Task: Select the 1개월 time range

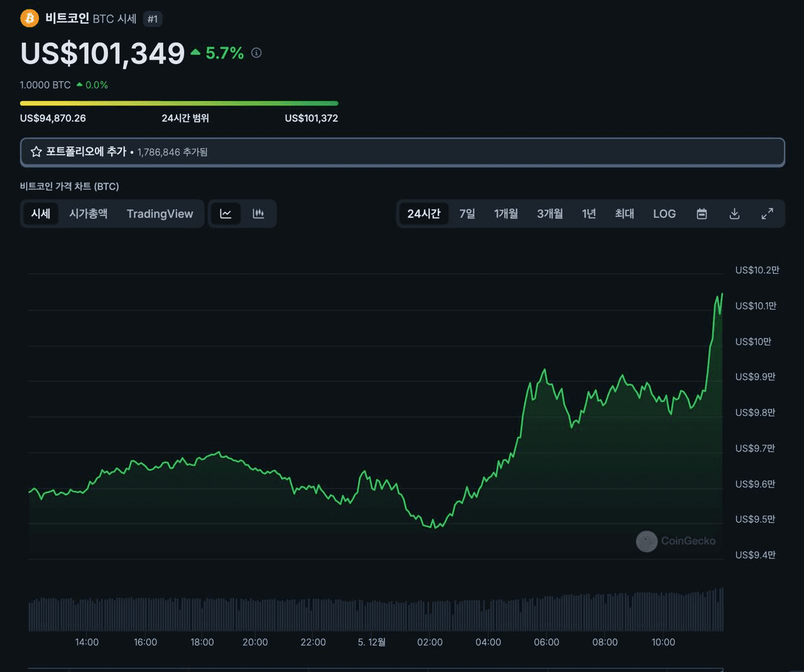Action: coord(506,214)
